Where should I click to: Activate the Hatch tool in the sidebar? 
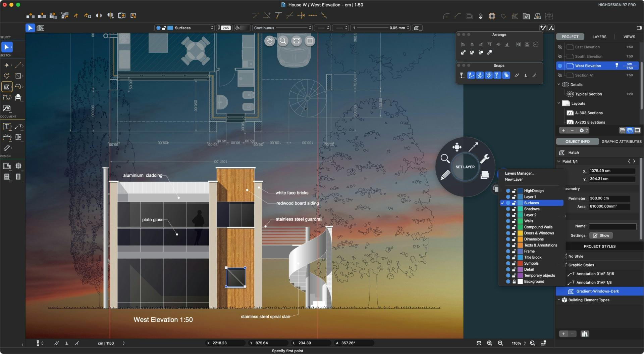click(x=7, y=86)
